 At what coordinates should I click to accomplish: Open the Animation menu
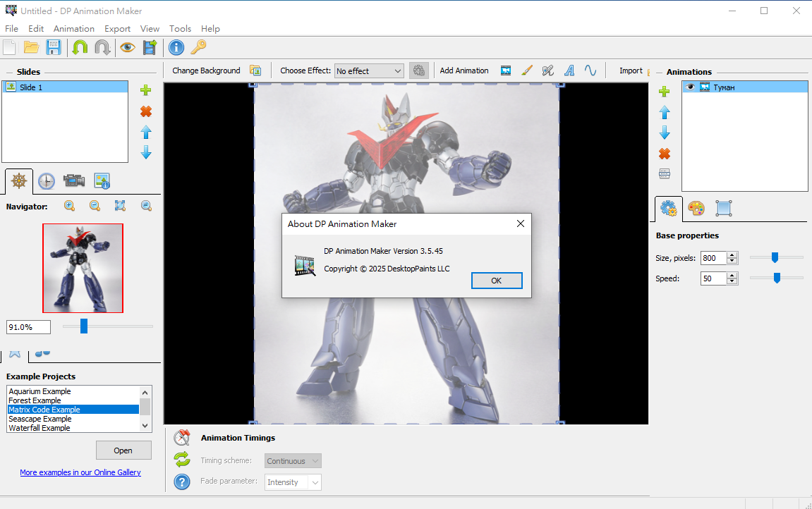click(73, 28)
